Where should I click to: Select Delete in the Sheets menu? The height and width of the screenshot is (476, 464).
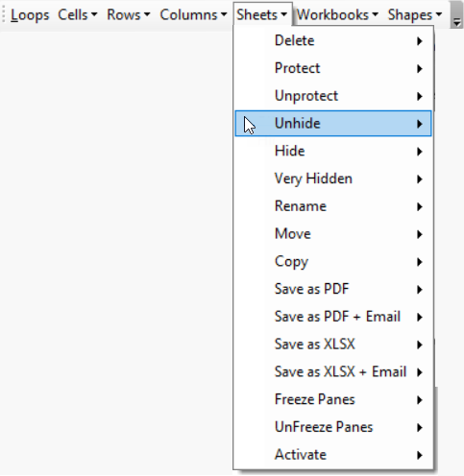333,40
